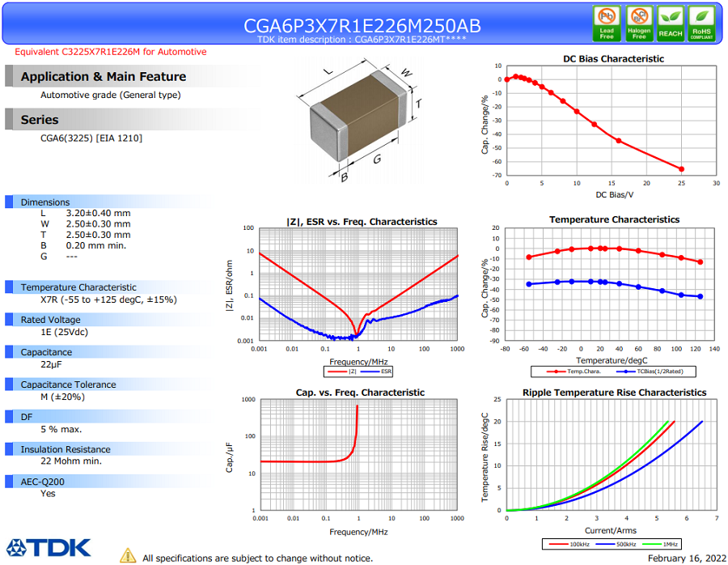728x565 pixels.
Task: Click the 100kHz legend entry
Action: pyautogui.click(x=569, y=544)
